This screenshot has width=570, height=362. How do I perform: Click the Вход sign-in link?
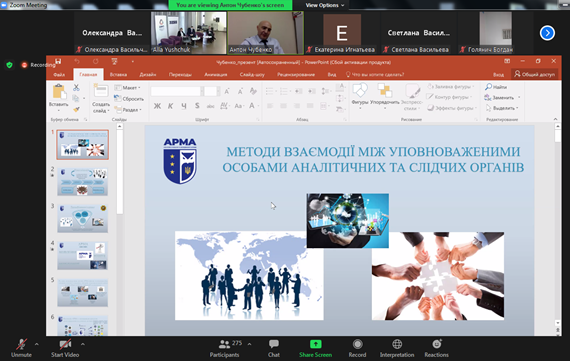pos(498,75)
